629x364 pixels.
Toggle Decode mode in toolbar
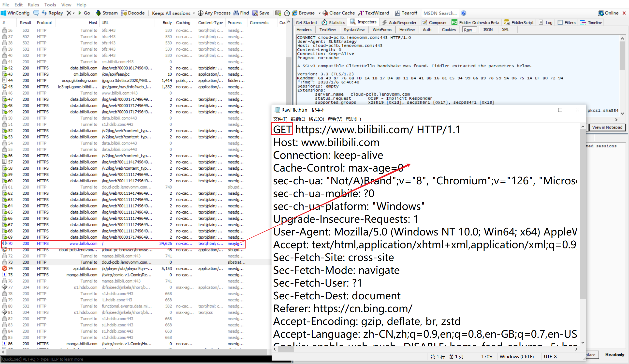[133, 13]
